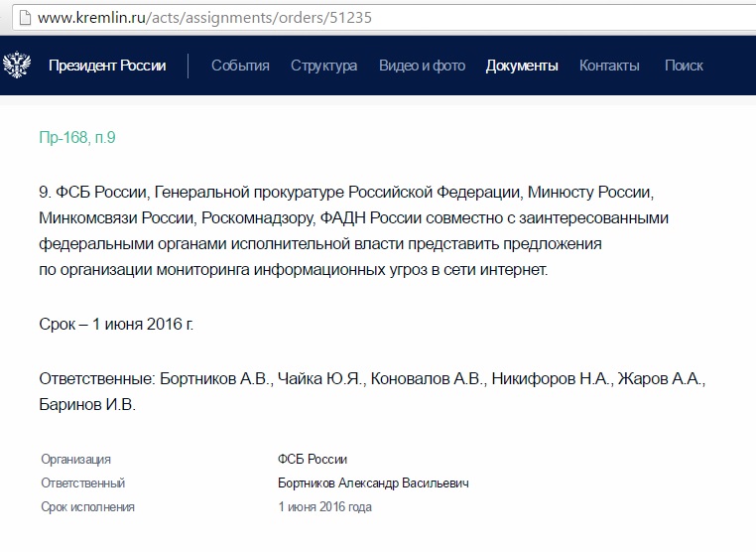Open the События menu item
Image resolution: width=756 pixels, height=552 pixels.
pos(240,66)
